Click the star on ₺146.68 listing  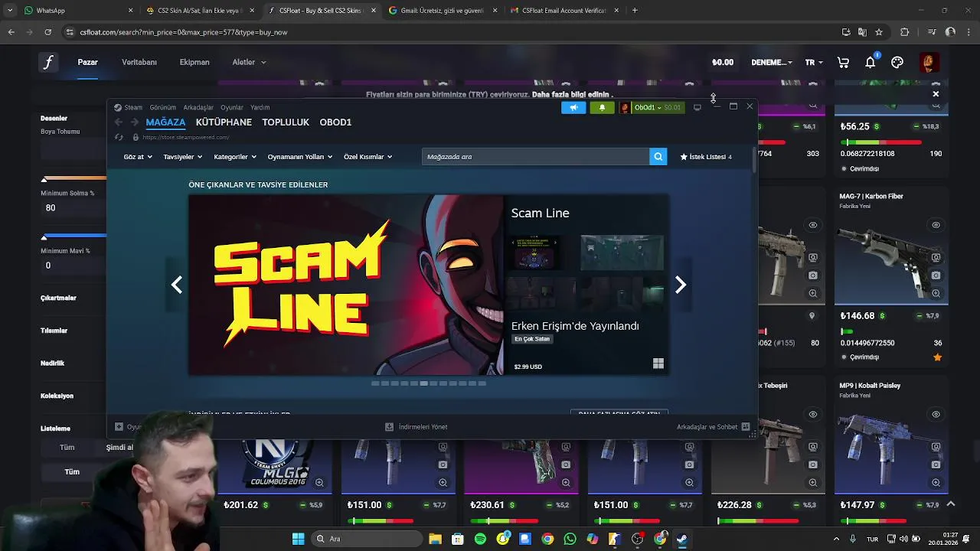coord(938,357)
